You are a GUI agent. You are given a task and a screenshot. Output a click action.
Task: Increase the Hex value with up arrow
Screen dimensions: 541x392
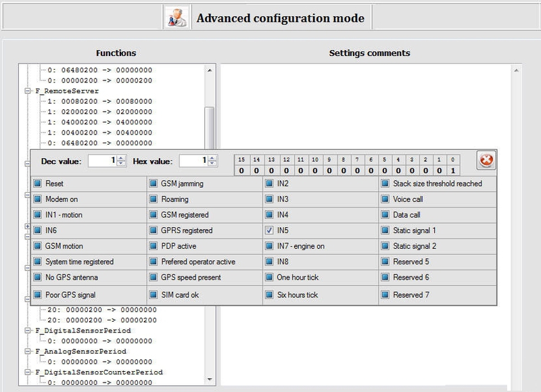coord(212,158)
